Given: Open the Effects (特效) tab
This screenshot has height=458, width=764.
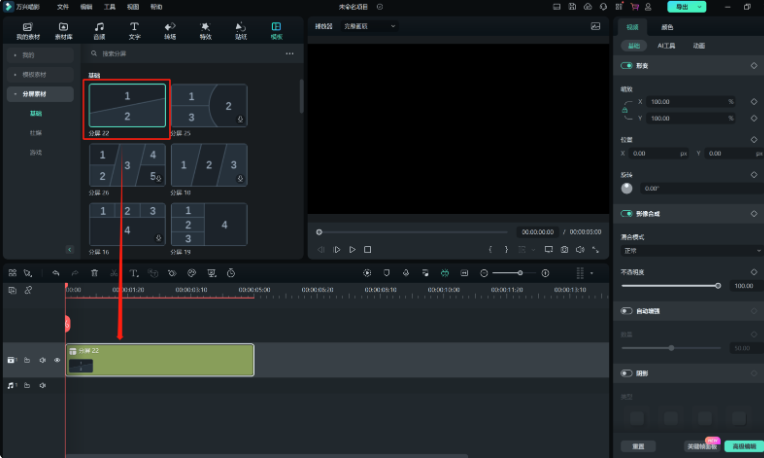Looking at the screenshot, I should 205,30.
